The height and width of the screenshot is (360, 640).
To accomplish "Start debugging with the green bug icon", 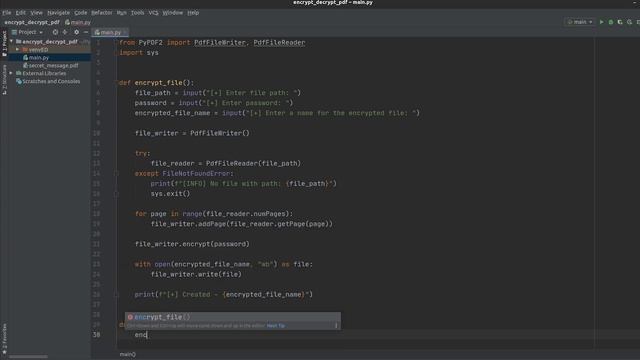I will [x=611, y=22].
